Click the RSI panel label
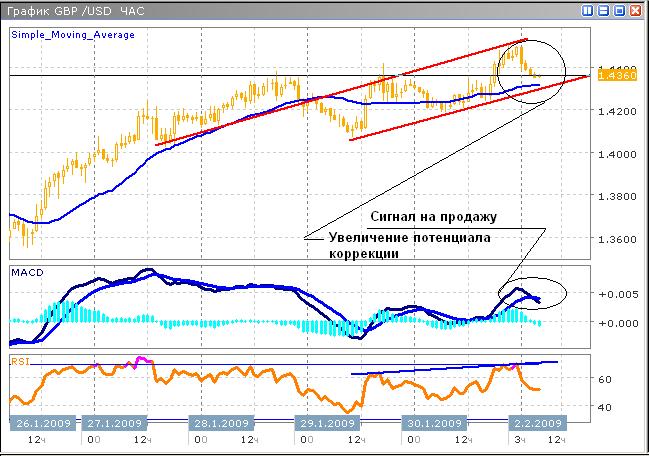The image size is (649, 456). 19,359
